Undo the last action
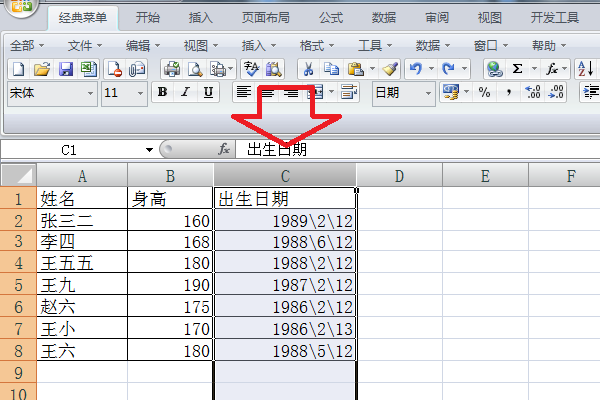Image resolution: width=600 pixels, height=400 pixels. click(416, 69)
